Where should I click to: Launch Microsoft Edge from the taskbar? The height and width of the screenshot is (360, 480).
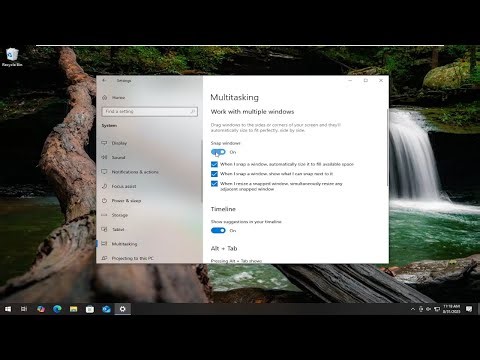[x=57, y=309]
